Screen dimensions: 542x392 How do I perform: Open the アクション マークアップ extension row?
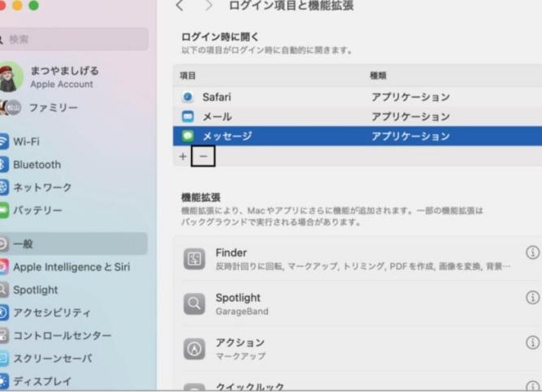[358, 349]
